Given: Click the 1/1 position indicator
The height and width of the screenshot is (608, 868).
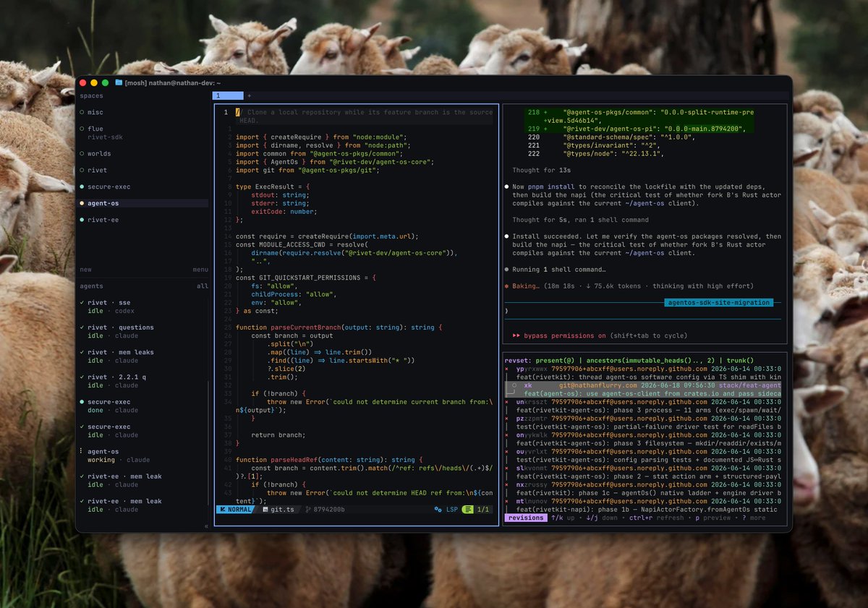Looking at the screenshot, I should click(x=484, y=510).
